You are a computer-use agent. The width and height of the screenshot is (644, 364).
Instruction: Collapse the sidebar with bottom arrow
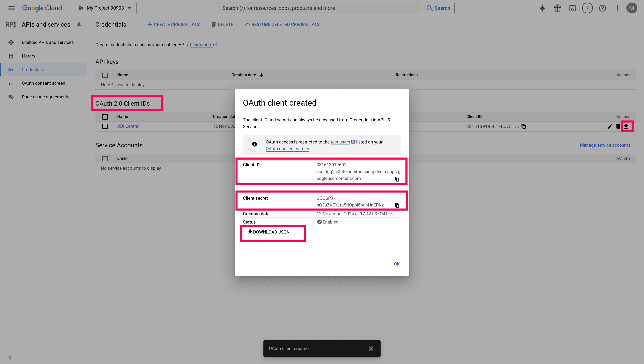pos(11,357)
